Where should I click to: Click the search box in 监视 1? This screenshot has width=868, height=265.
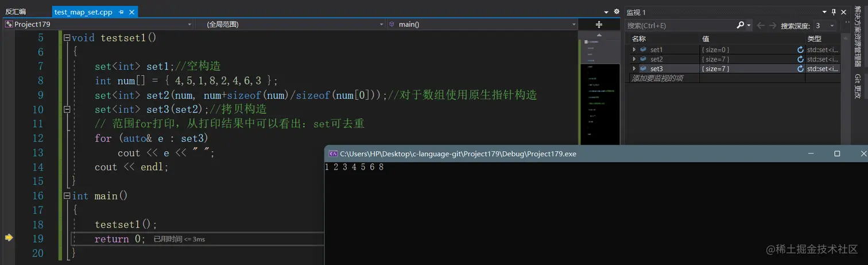[680, 25]
